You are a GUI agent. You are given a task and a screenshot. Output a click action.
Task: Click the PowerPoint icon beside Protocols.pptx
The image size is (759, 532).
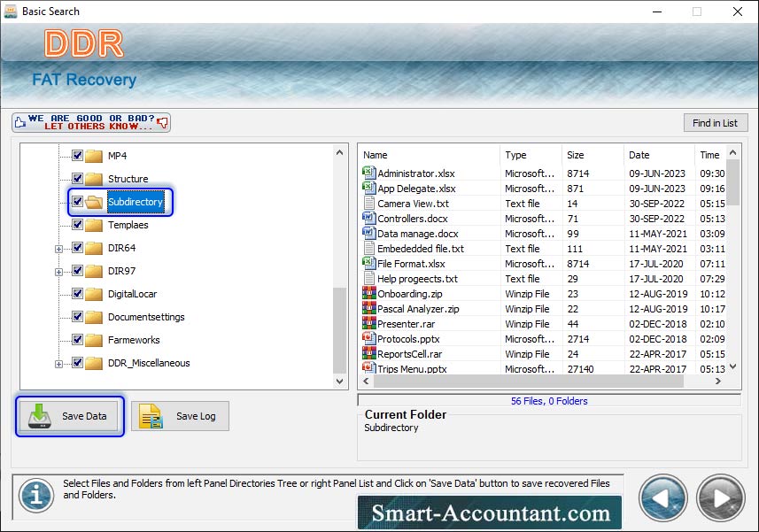(x=368, y=337)
